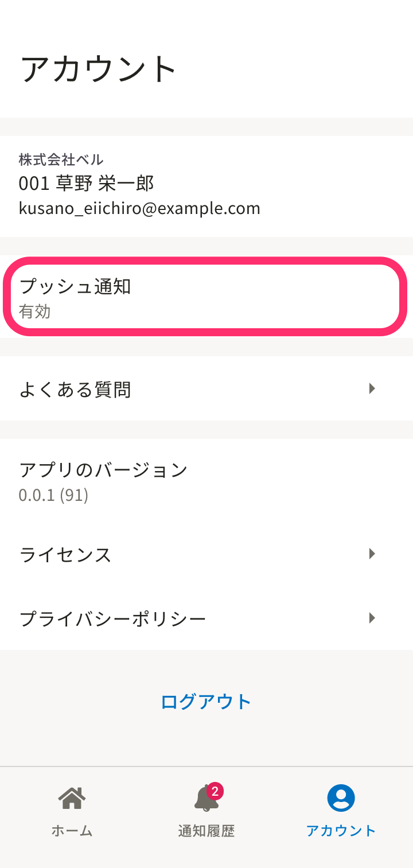
Task: Tap the アプリのバージョン row
Action: 103,480
